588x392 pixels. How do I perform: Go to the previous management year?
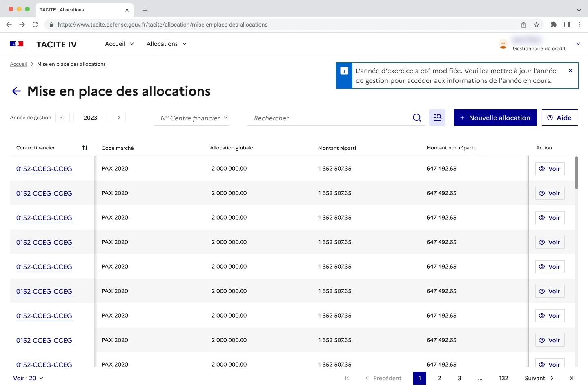pyautogui.click(x=62, y=118)
